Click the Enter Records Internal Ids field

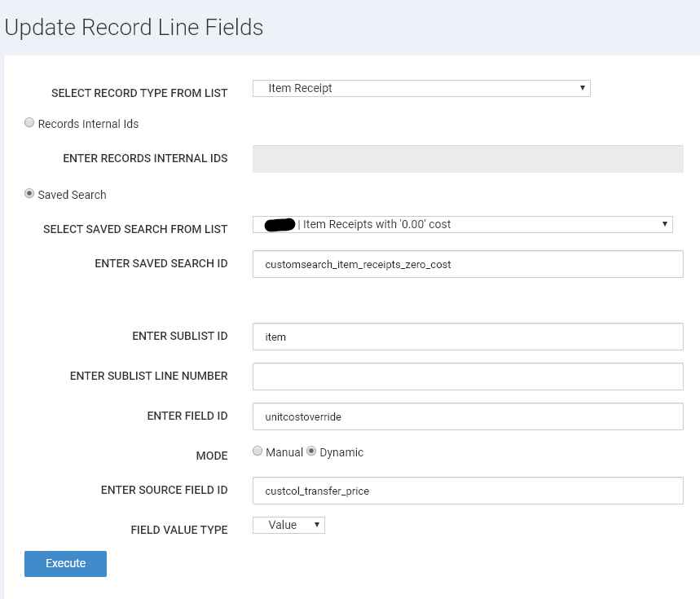pyautogui.click(x=468, y=158)
